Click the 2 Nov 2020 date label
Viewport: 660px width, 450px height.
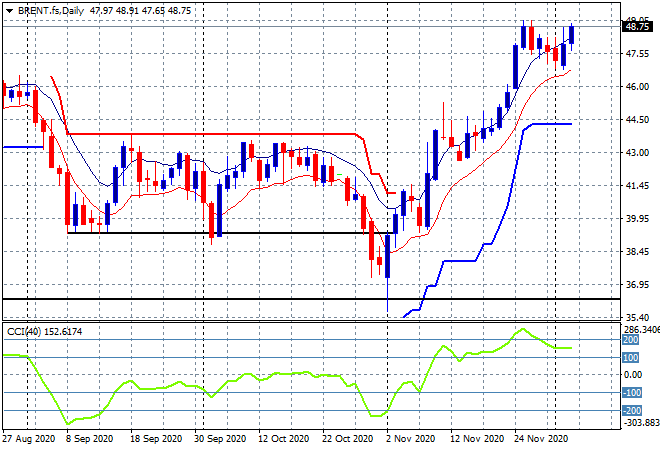[410, 439]
